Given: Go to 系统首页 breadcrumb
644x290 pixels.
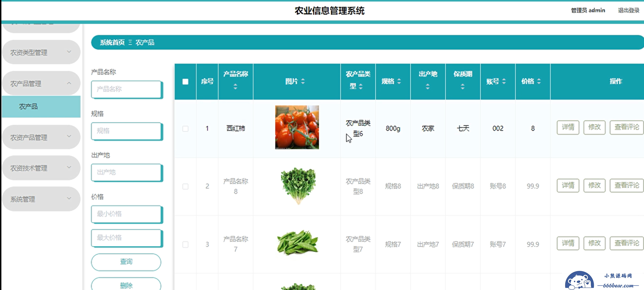Looking at the screenshot, I should [x=112, y=42].
